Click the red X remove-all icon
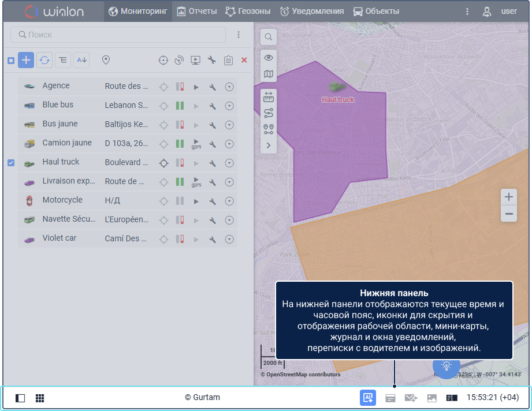The width and height of the screenshot is (532, 411). click(244, 60)
